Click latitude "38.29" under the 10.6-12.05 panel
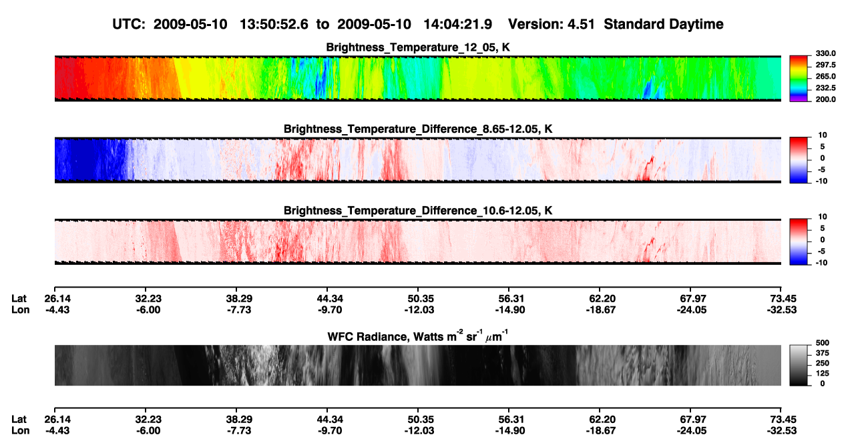This screenshot has height=445, width=868. point(239,298)
